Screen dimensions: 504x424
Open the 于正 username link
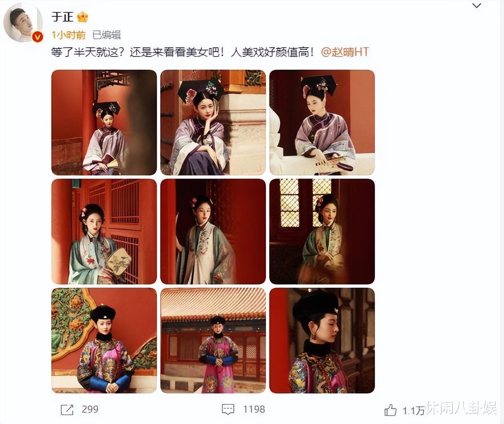point(62,17)
